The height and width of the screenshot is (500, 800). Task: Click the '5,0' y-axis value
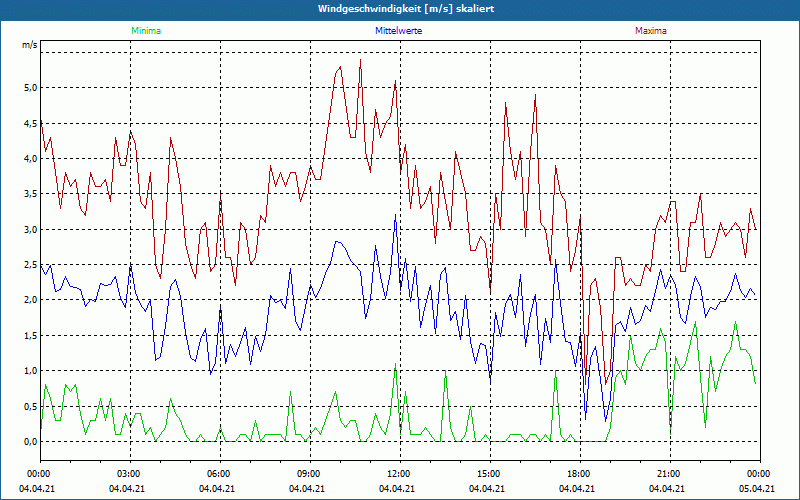pyautogui.click(x=31, y=88)
